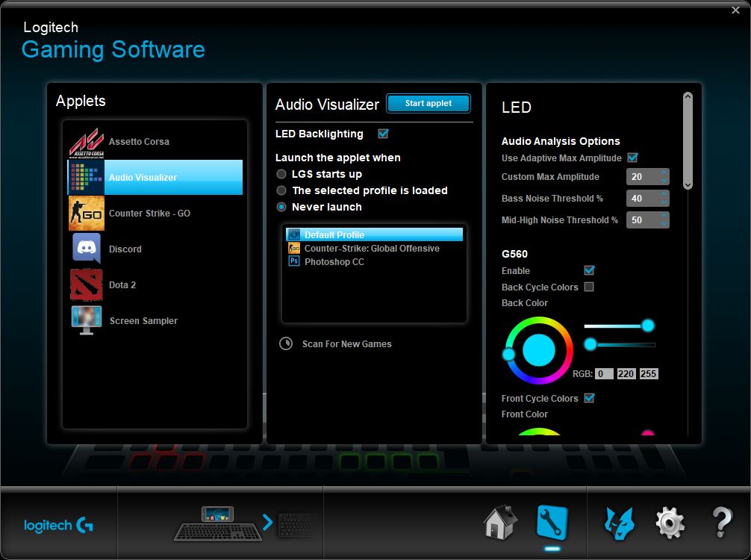Select the dimmed second keyboard device

click(x=297, y=525)
